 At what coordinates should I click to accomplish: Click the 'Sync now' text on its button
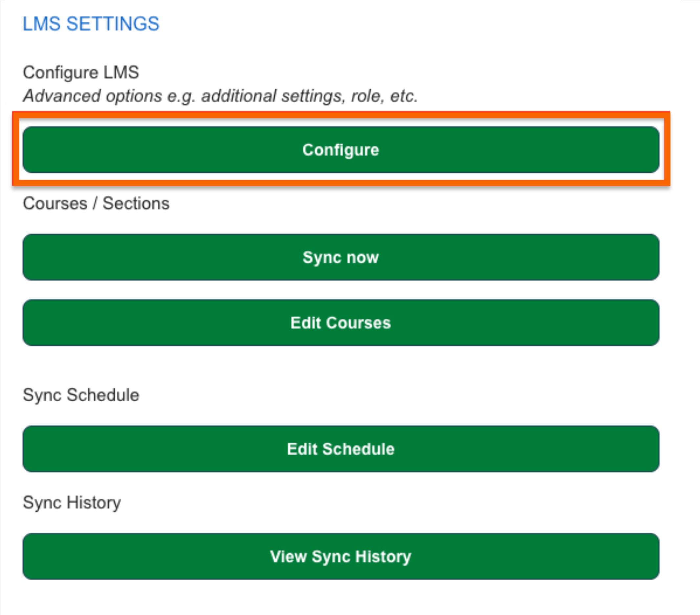tap(341, 258)
